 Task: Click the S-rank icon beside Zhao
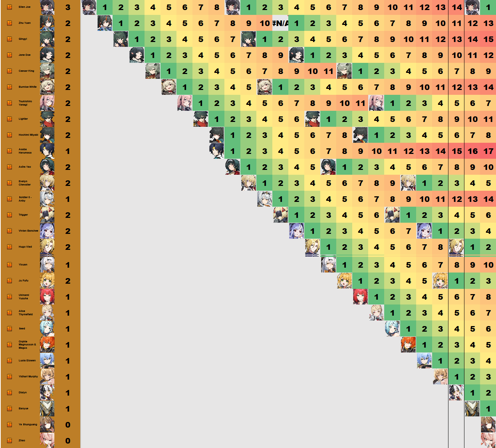10,441
